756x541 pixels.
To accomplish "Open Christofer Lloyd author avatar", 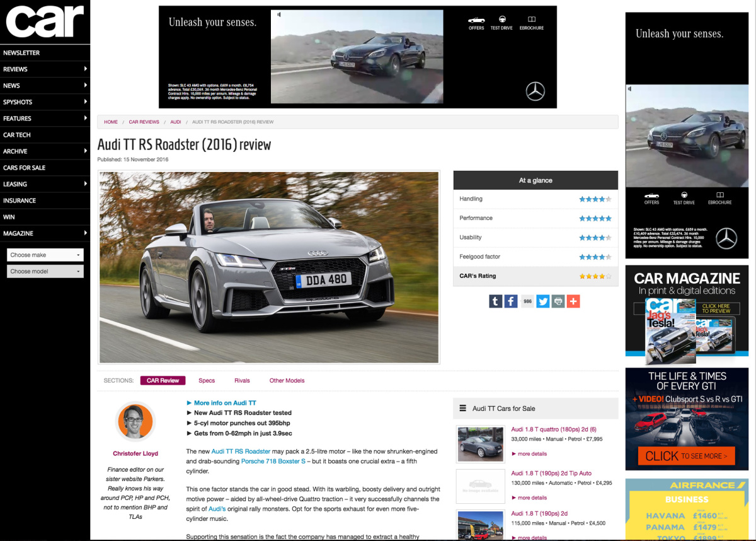I will [135, 422].
